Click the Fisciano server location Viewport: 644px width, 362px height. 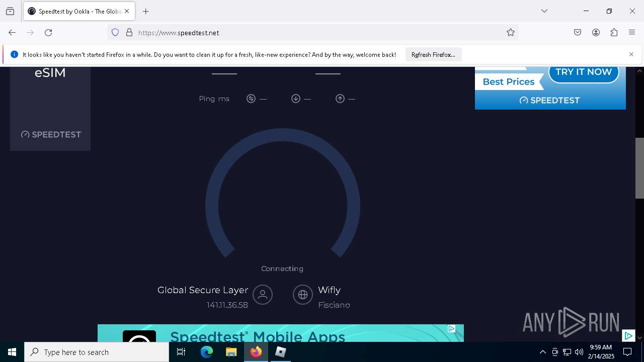pyautogui.click(x=334, y=305)
